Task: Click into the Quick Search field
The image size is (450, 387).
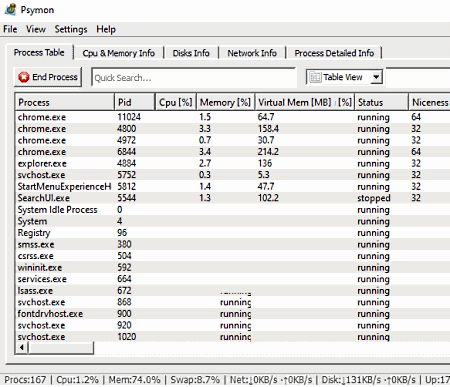Action: click(193, 78)
